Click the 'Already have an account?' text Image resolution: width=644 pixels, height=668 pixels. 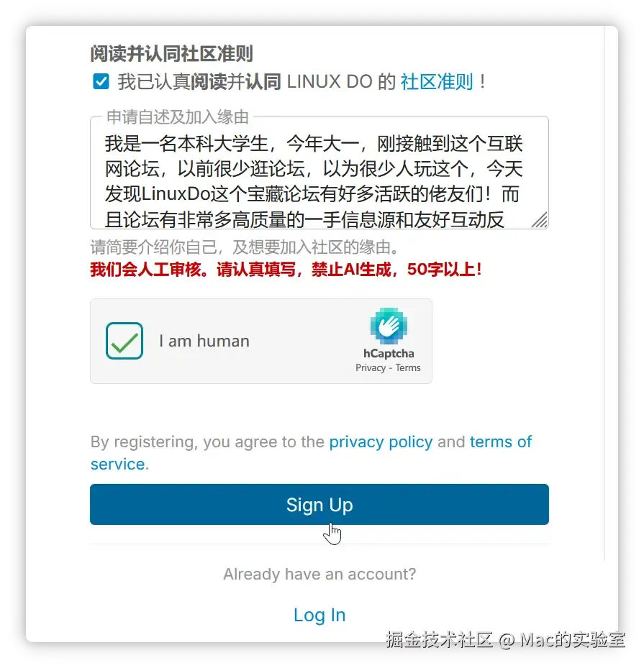pyautogui.click(x=319, y=574)
